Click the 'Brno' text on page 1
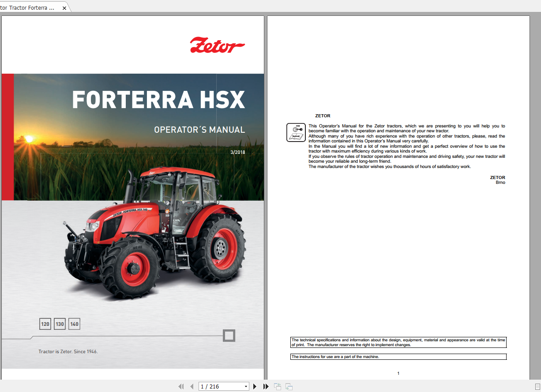Image resolution: width=541 pixels, height=392 pixels. pos(500,183)
